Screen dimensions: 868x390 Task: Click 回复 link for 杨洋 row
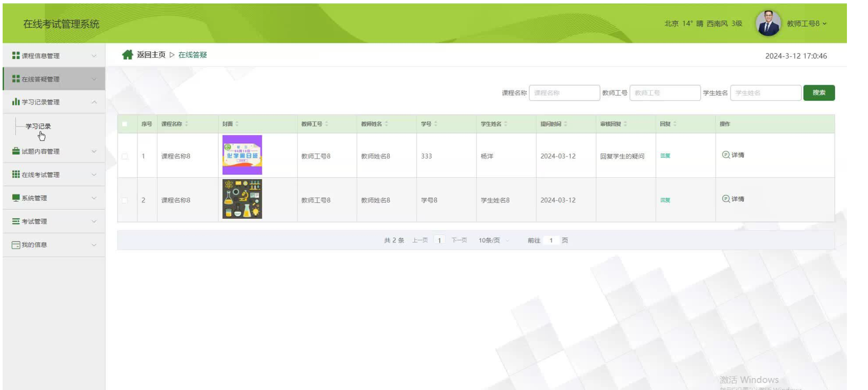tap(665, 156)
